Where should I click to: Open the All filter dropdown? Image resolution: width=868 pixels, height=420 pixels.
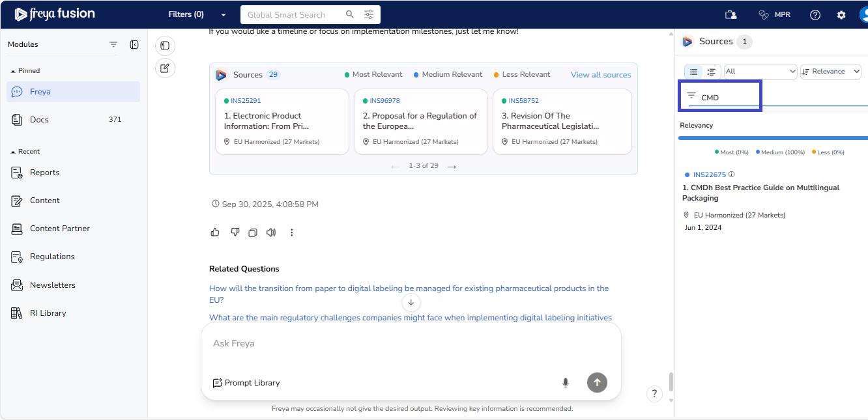click(x=760, y=72)
